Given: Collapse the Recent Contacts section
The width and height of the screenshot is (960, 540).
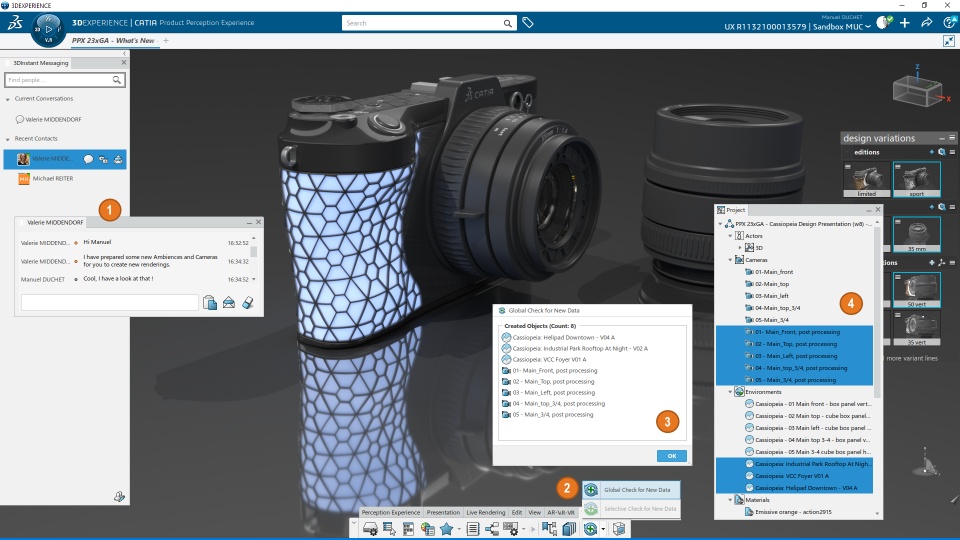Looking at the screenshot, I should 8,139.
